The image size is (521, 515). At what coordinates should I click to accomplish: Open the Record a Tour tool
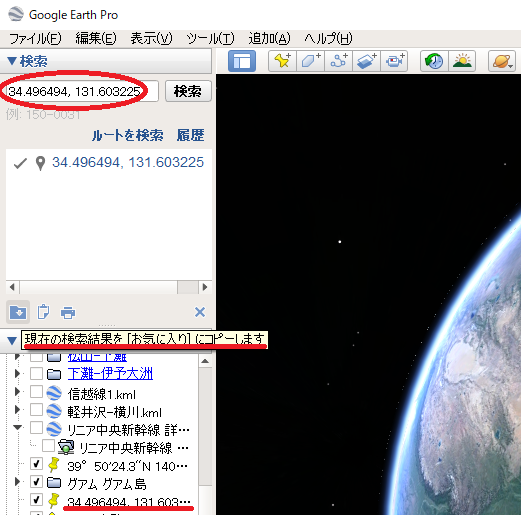pos(394,61)
